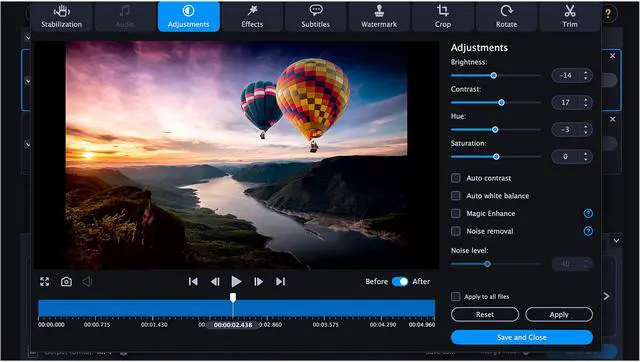Viewport: 640px width, 362px height.
Task: Click the Contrast stepper arrows
Action: point(586,102)
